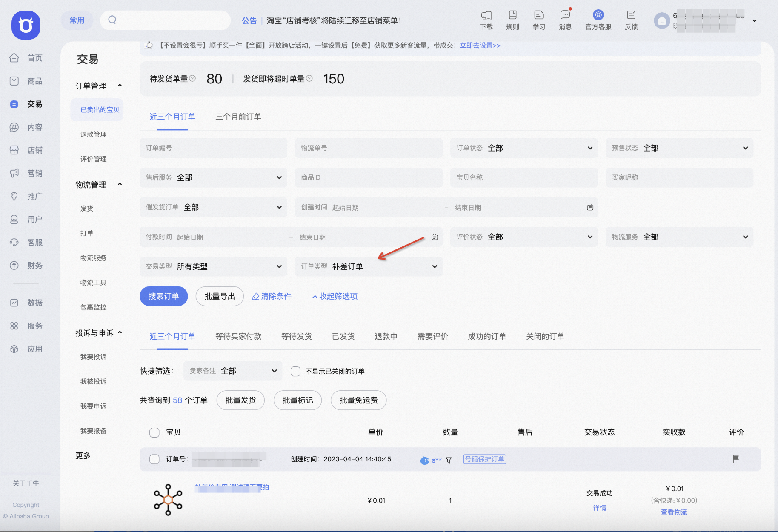
Task: Switch to 已发货 tab
Action: coord(343,336)
